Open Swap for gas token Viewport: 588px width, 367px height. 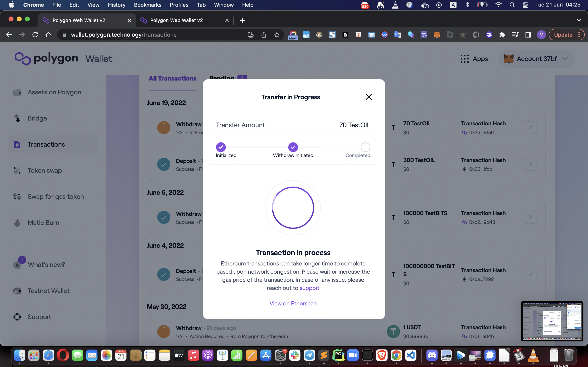point(56,197)
